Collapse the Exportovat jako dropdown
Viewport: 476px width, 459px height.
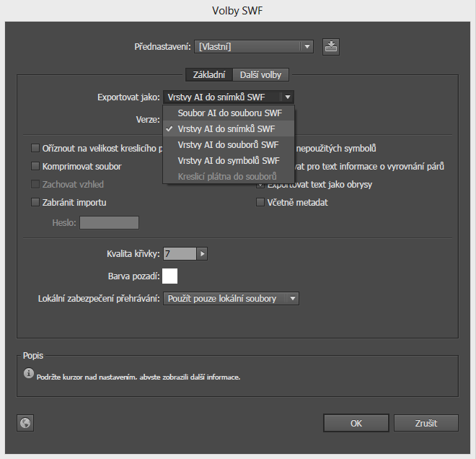click(x=229, y=97)
